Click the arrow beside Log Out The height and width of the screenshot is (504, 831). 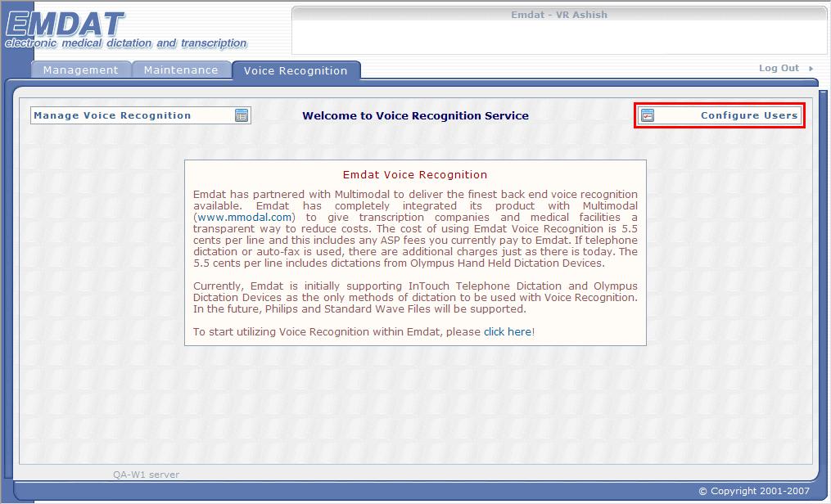pos(811,69)
